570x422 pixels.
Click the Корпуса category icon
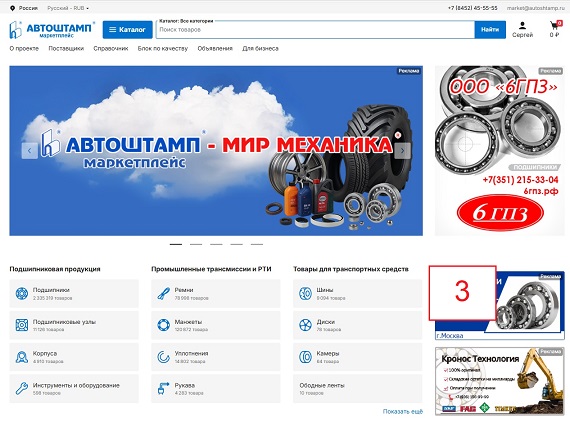click(21, 357)
